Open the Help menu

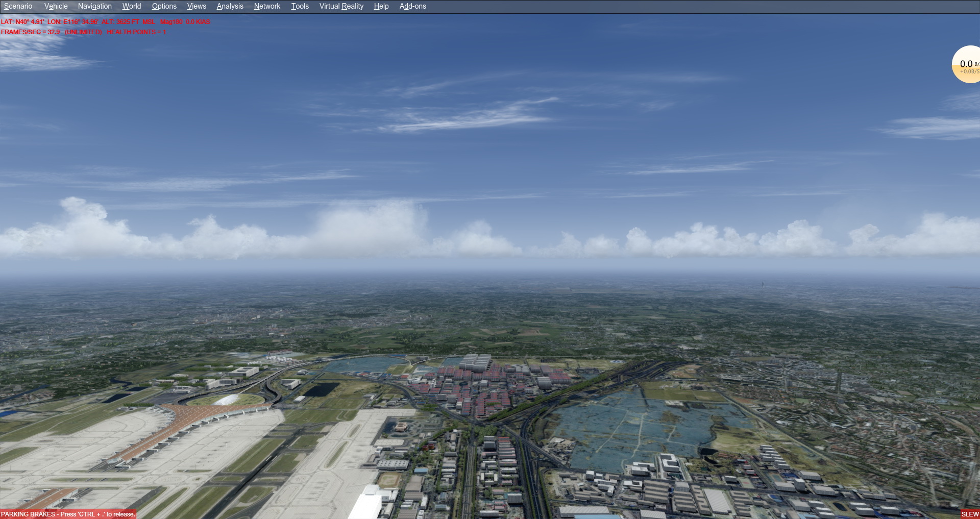[381, 6]
